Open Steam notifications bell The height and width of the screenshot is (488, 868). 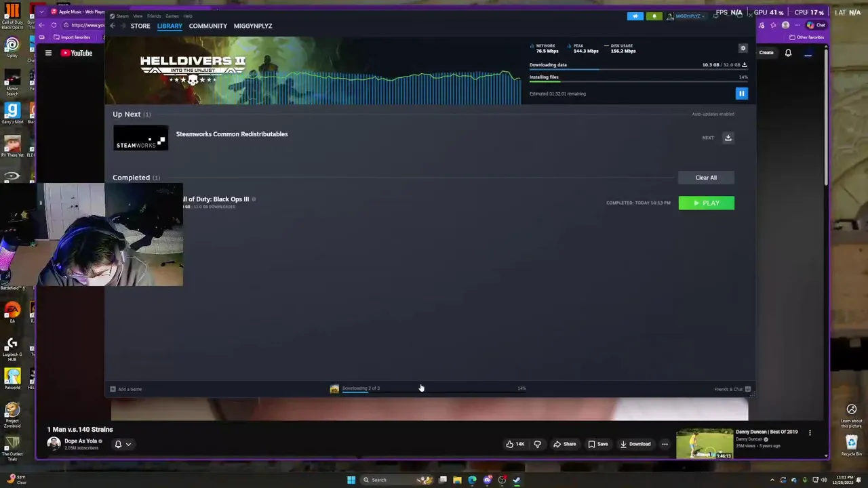[x=654, y=16]
